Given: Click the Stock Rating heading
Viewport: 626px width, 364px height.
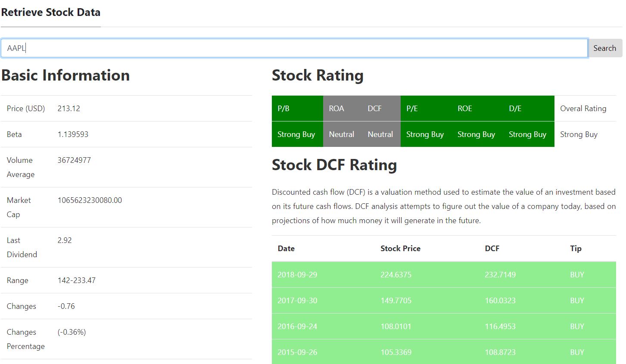Looking at the screenshot, I should 318,75.
